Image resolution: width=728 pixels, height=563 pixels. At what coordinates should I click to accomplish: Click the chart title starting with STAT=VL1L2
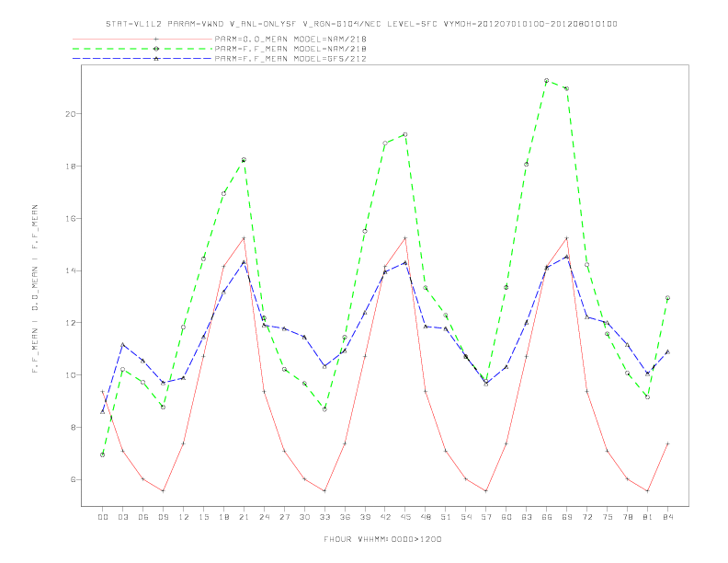(361, 24)
